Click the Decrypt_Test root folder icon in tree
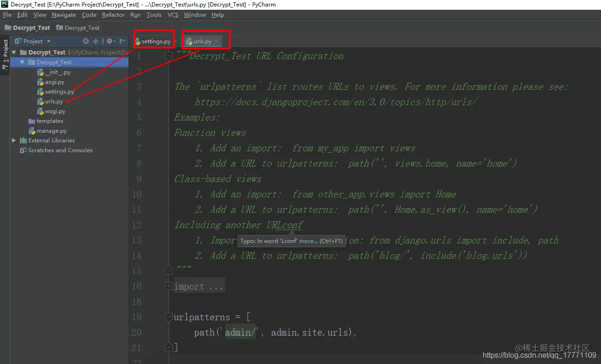 [23, 53]
